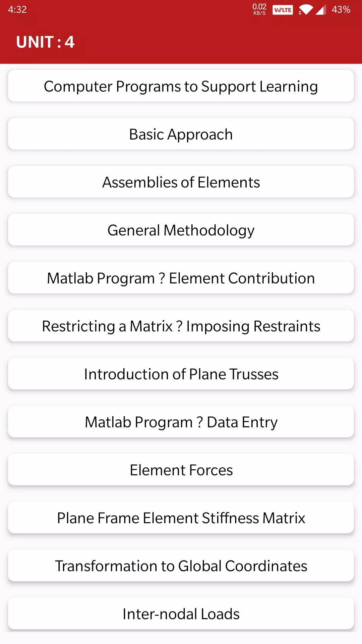The width and height of the screenshot is (362, 644).
Task: Click the red app header bar
Action: pos(215,42)
